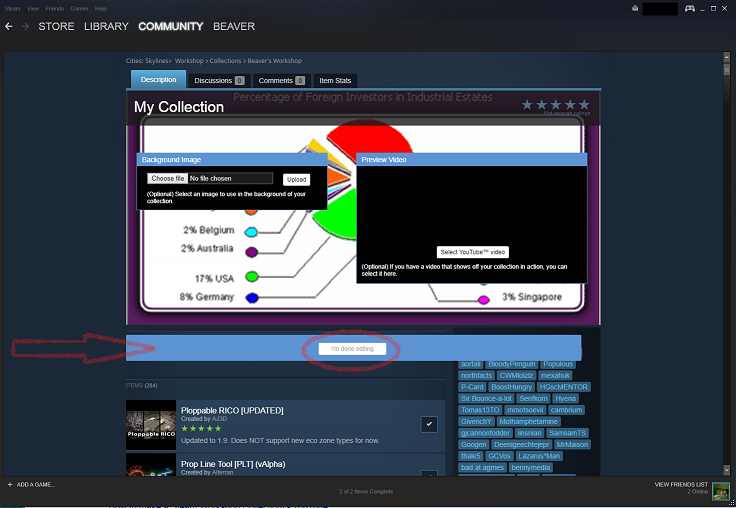This screenshot has width=736, height=508.
Task: Click the Beaver's Workshop breadcrumb link
Action: tap(275, 61)
